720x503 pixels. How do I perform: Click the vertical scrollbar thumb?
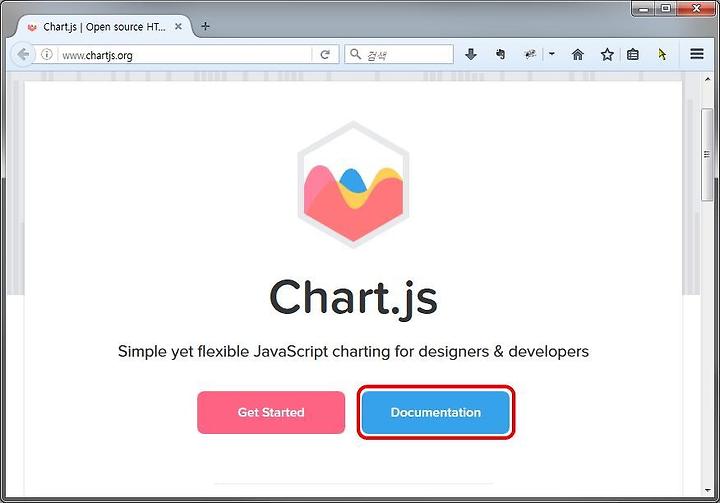click(707, 154)
